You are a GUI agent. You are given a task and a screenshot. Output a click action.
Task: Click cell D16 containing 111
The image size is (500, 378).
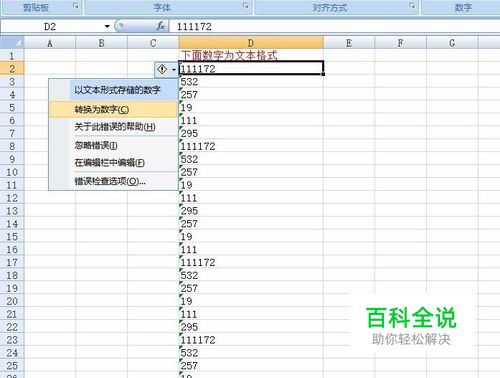(251, 249)
